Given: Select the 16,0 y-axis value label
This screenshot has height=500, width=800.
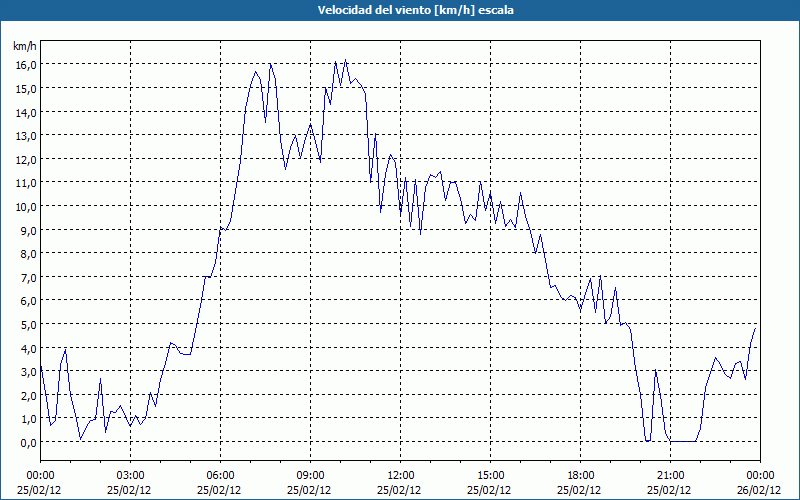Looking at the screenshot, I should click(x=28, y=65).
